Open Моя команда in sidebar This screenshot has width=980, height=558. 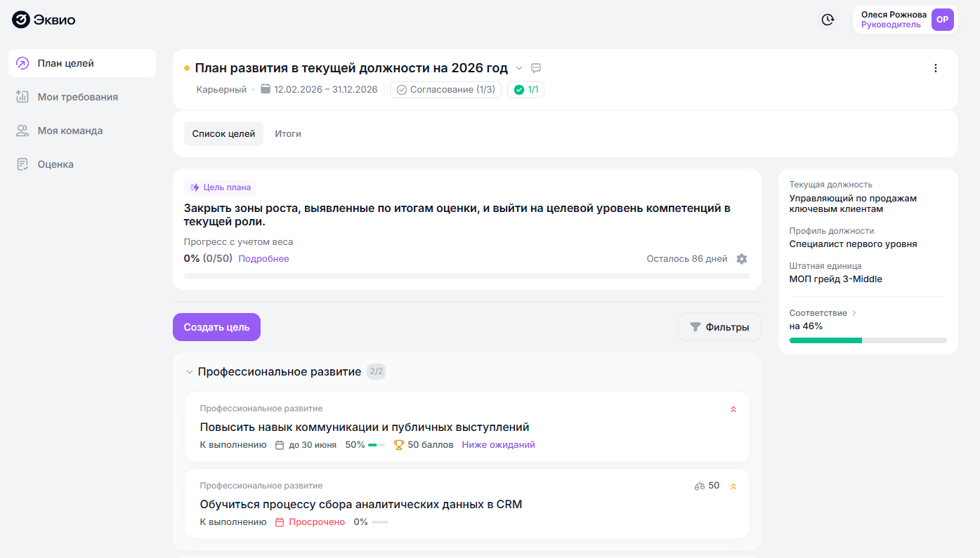tap(82, 131)
